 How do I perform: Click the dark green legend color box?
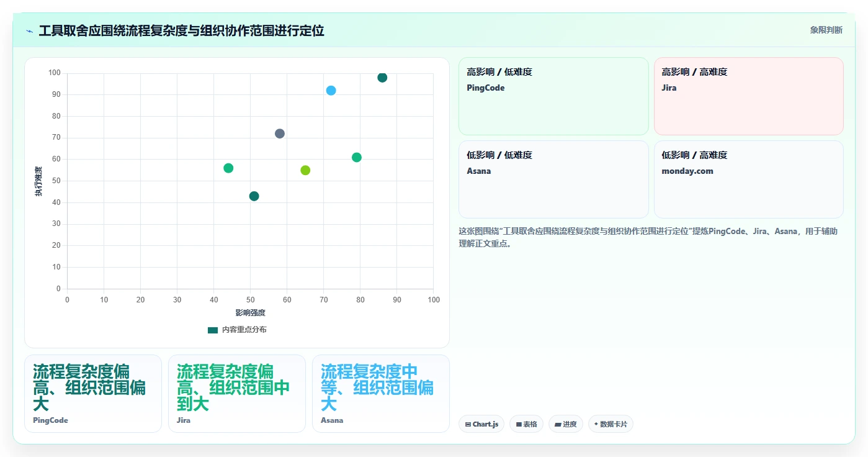pyautogui.click(x=213, y=330)
